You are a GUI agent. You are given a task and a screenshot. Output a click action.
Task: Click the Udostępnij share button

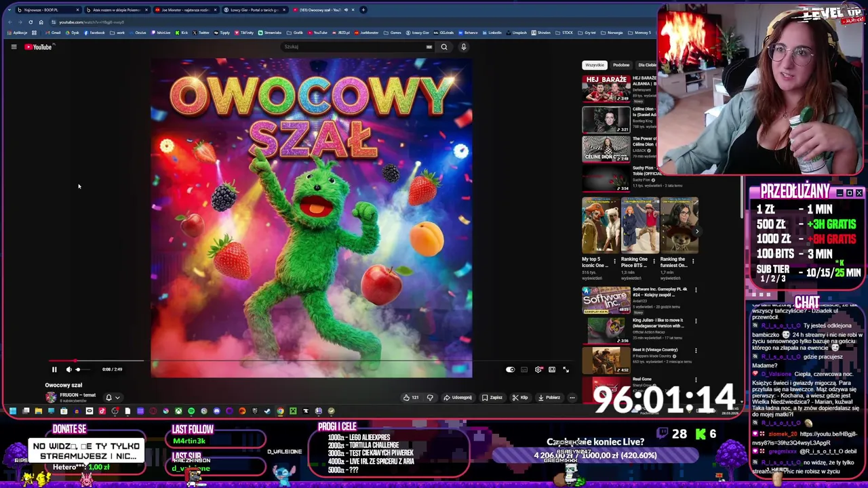click(458, 397)
